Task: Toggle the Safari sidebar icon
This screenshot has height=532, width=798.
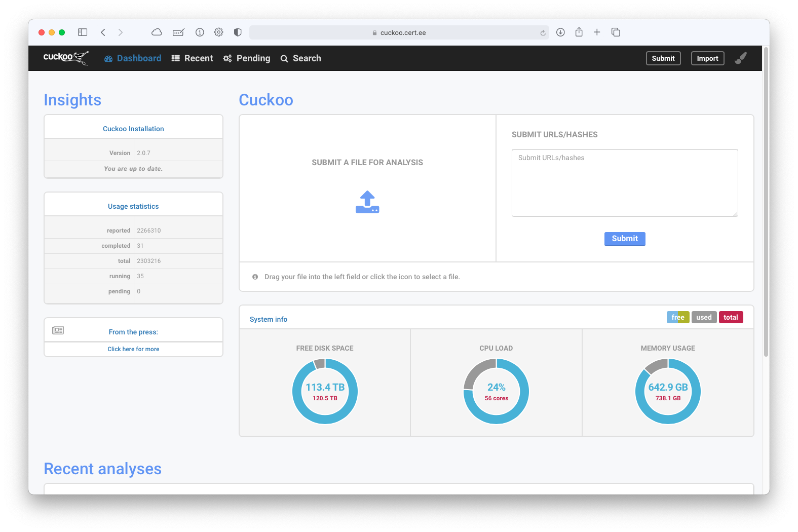Action: (83, 32)
